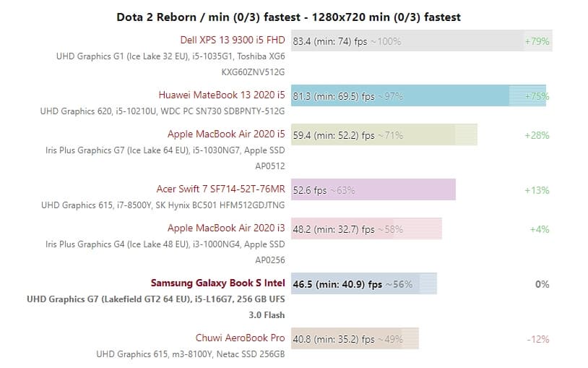Open the Chuwi AeroBook Pro link
Viewport: 588px width, 368px height.
[241, 338]
